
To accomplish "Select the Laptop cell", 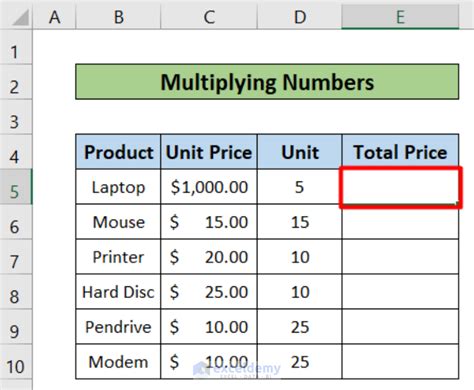I will pos(118,187).
